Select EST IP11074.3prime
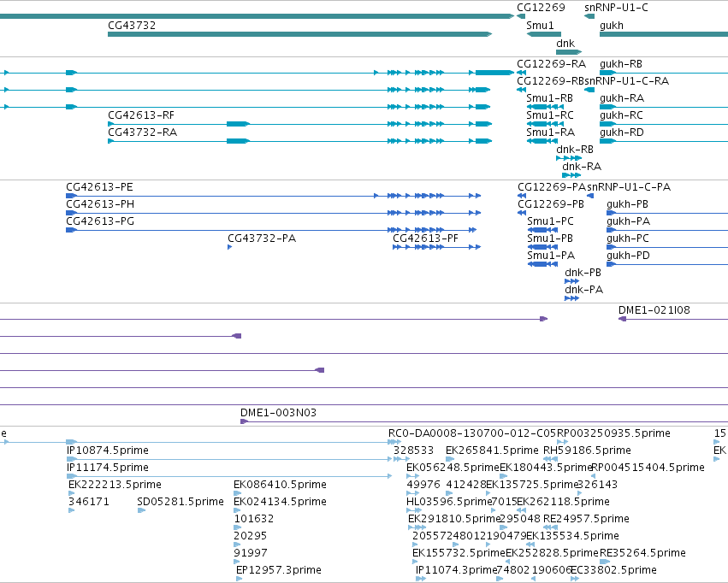 coord(421,579)
